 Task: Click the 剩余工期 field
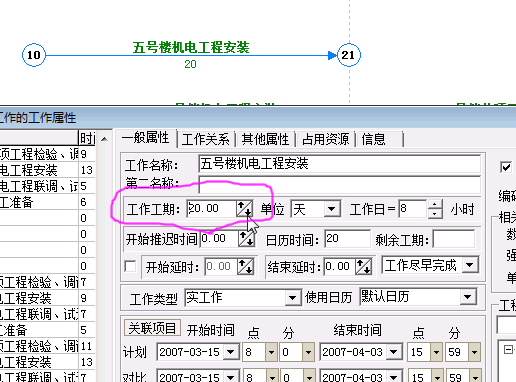click(453, 239)
